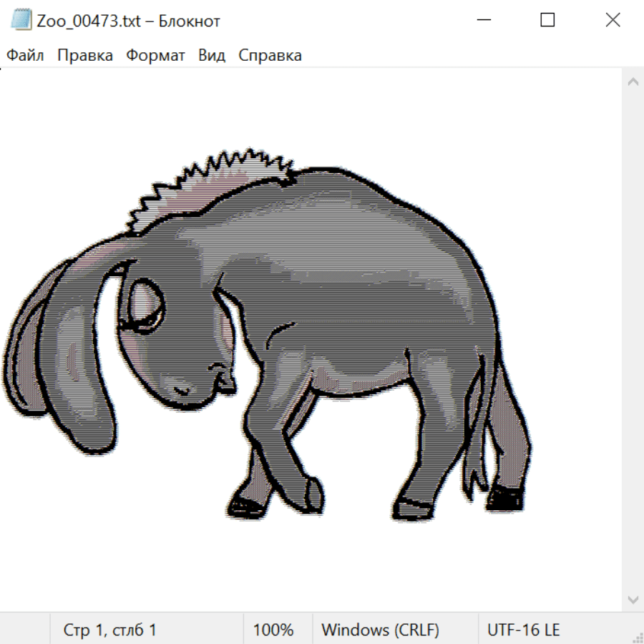Open the Справка menu
The image size is (644, 644).
[x=270, y=56]
